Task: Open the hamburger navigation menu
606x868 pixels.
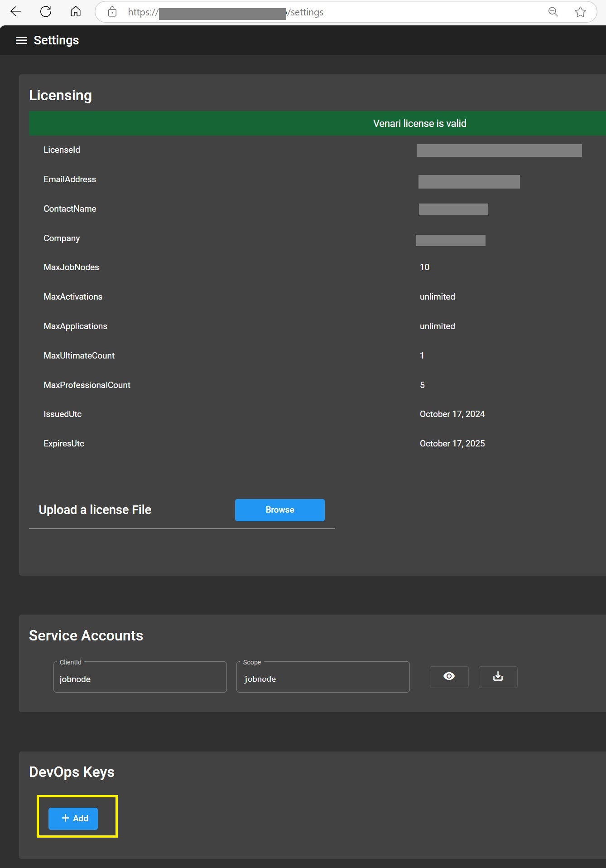Action: coord(21,40)
